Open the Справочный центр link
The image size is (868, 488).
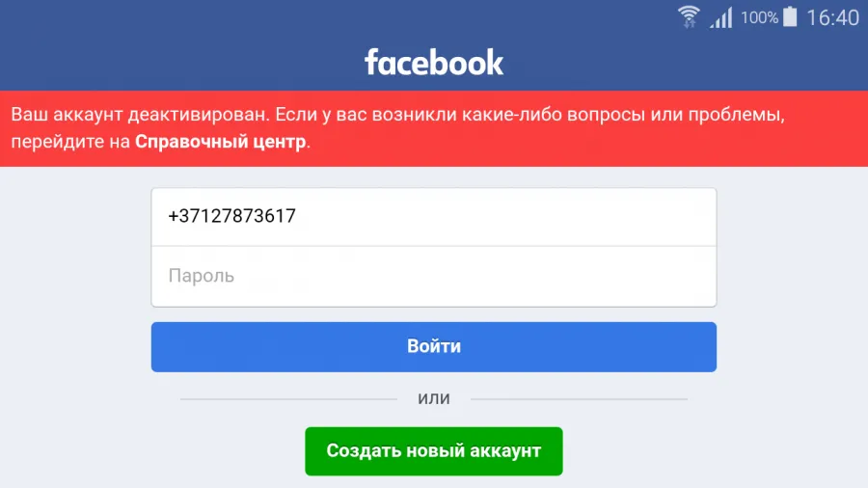coord(220,142)
